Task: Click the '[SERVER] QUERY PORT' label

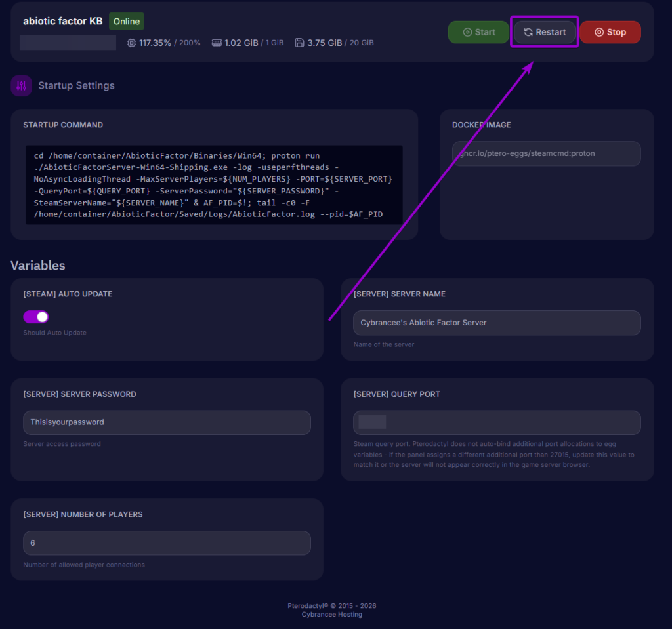Action: coord(397,394)
